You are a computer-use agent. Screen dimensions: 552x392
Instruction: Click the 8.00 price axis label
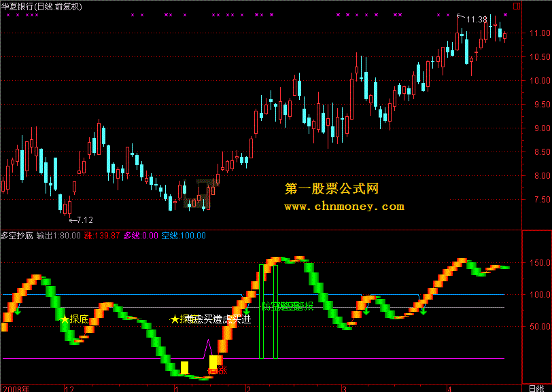[x=542, y=175]
